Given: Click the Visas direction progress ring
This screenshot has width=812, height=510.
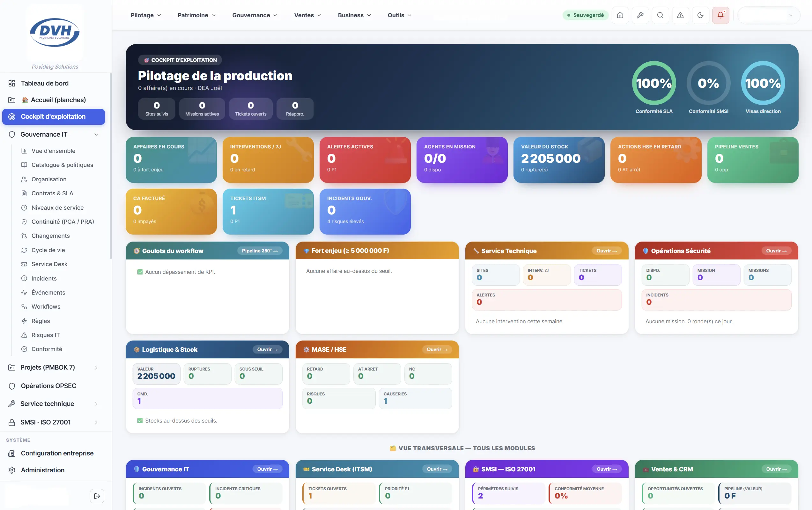Looking at the screenshot, I should pyautogui.click(x=763, y=83).
